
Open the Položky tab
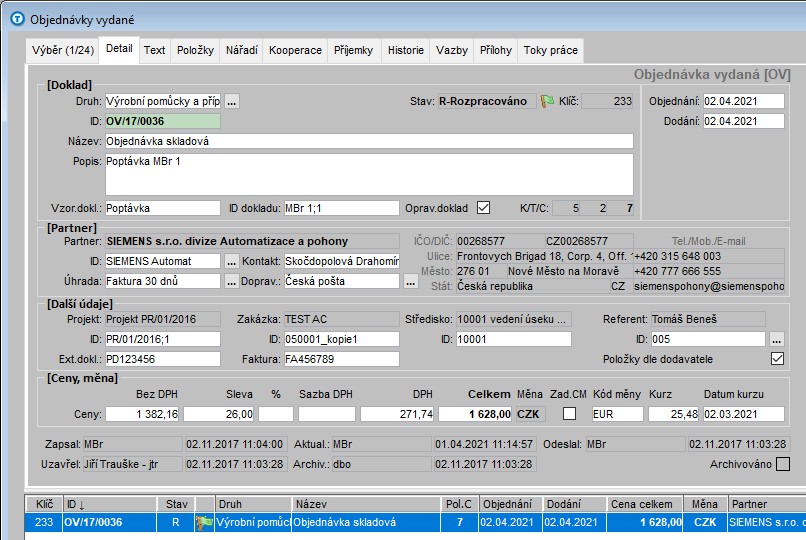195,50
